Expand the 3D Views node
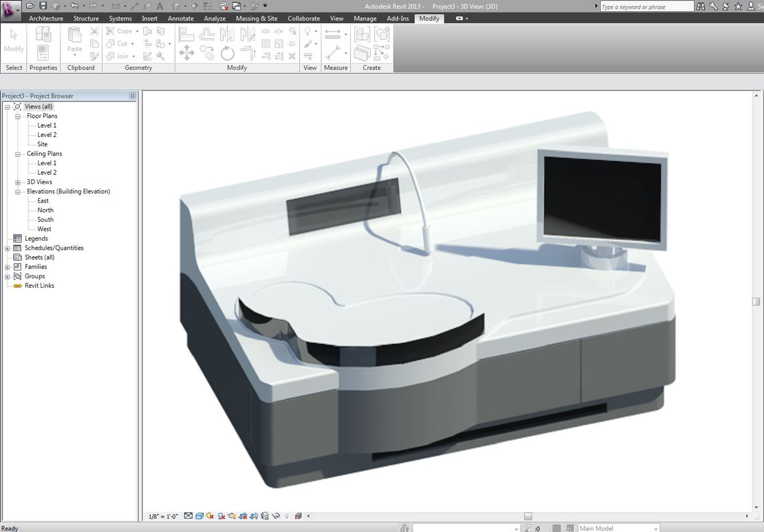764x532 pixels. [x=18, y=183]
